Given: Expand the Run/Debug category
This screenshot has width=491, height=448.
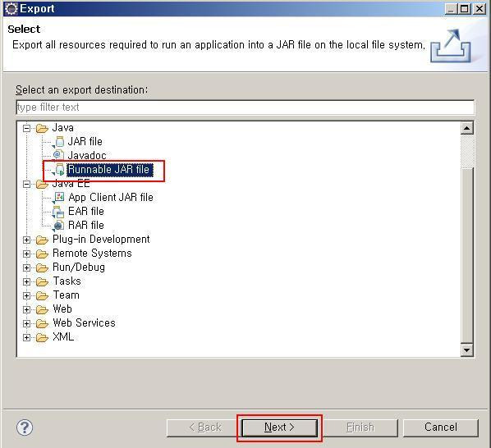Looking at the screenshot, I should pos(27,267).
